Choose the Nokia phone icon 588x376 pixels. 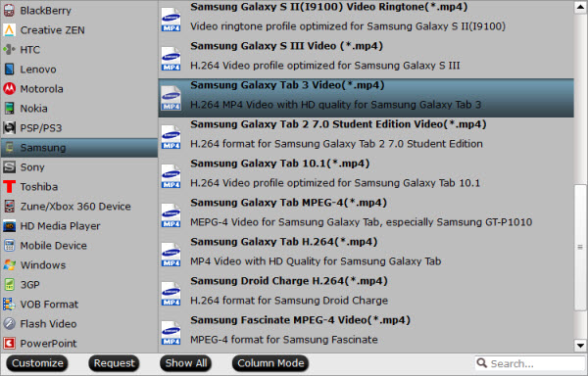pyautogui.click(x=9, y=109)
